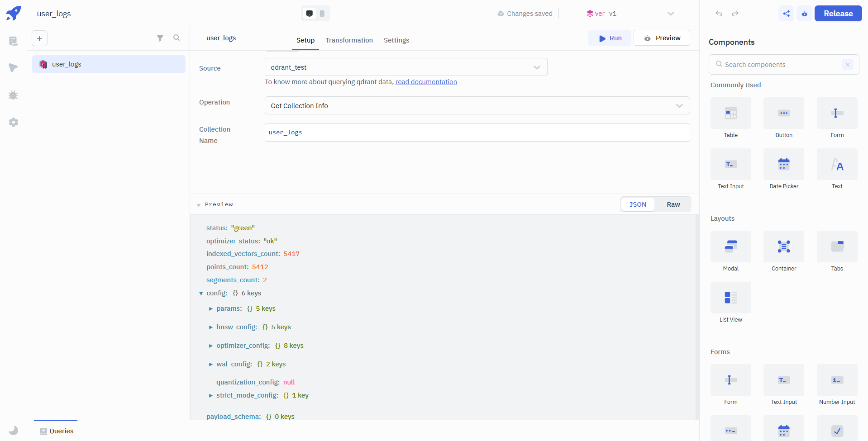Image resolution: width=868 pixels, height=441 pixels.
Task: Open the Settings tab
Action: [396, 40]
